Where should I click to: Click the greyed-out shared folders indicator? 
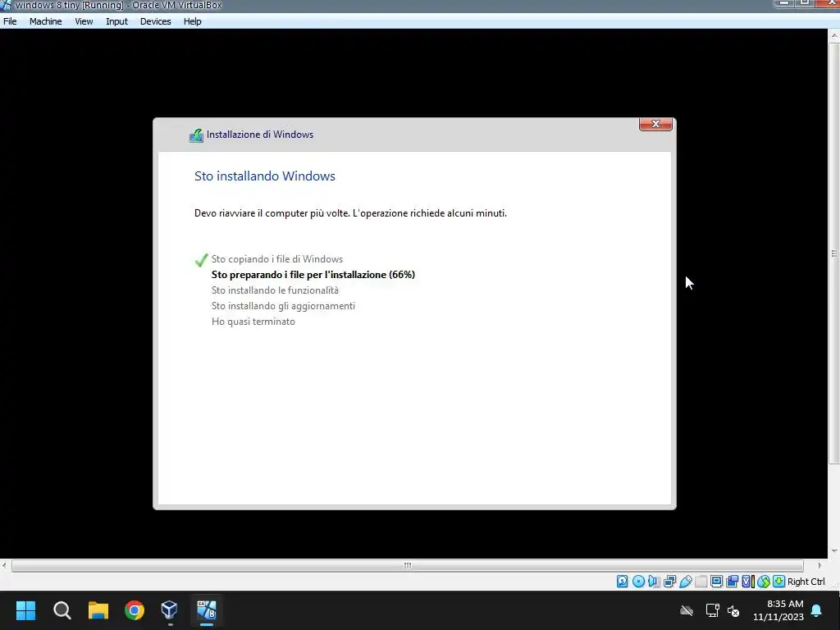pyautogui.click(x=701, y=582)
